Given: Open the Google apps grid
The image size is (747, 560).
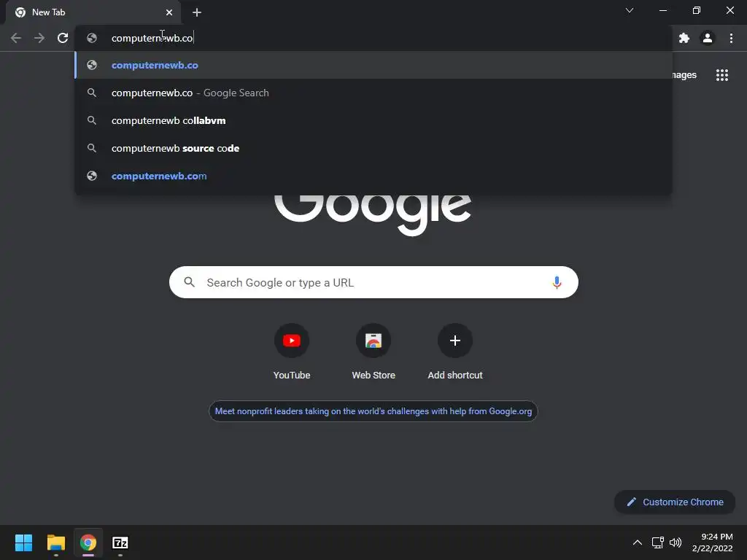Looking at the screenshot, I should click(721, 75).
